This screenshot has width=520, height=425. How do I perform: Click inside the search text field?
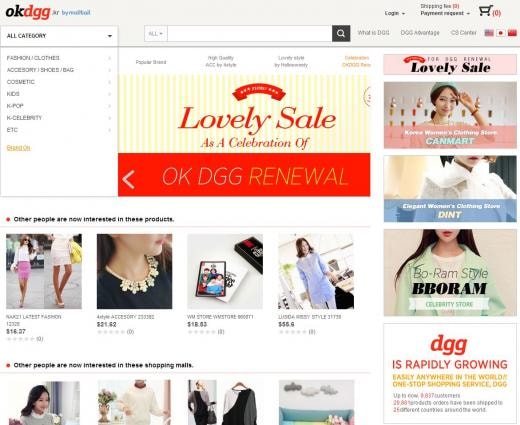(249, 34)
